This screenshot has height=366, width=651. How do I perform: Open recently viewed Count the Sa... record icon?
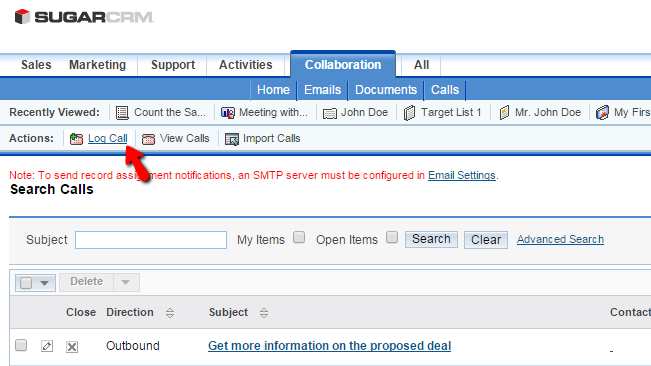(122, 112)
